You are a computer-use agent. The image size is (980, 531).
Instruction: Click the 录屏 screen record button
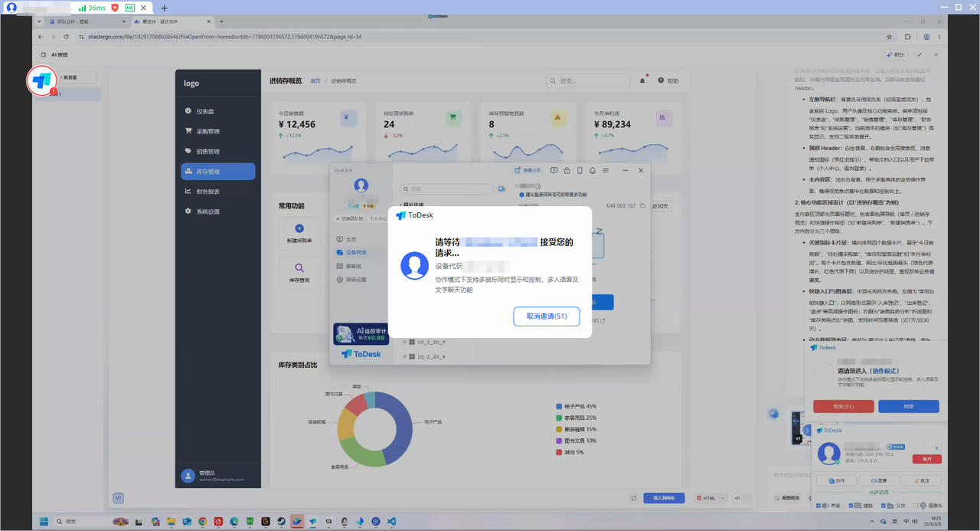[x=878, y=481]
